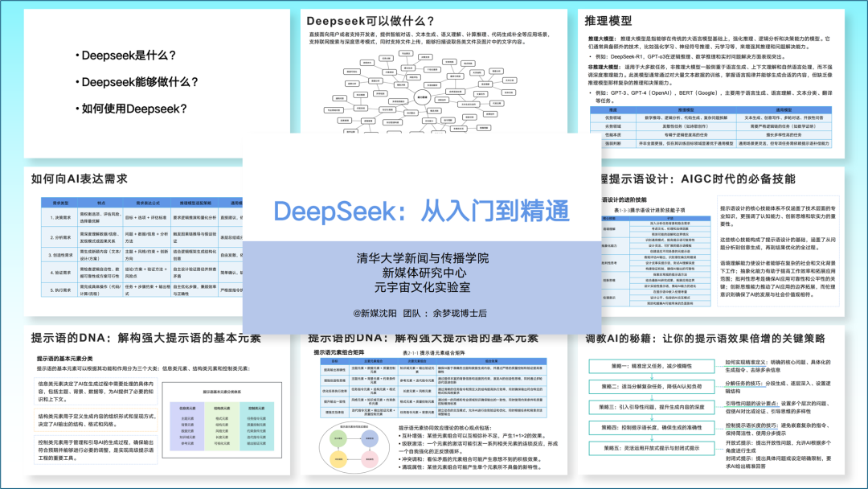Click the box '策略三：引入引导性问题，提升生成内容的深度'
This screenshot has height=489, width=868.
tap(652, 407)
